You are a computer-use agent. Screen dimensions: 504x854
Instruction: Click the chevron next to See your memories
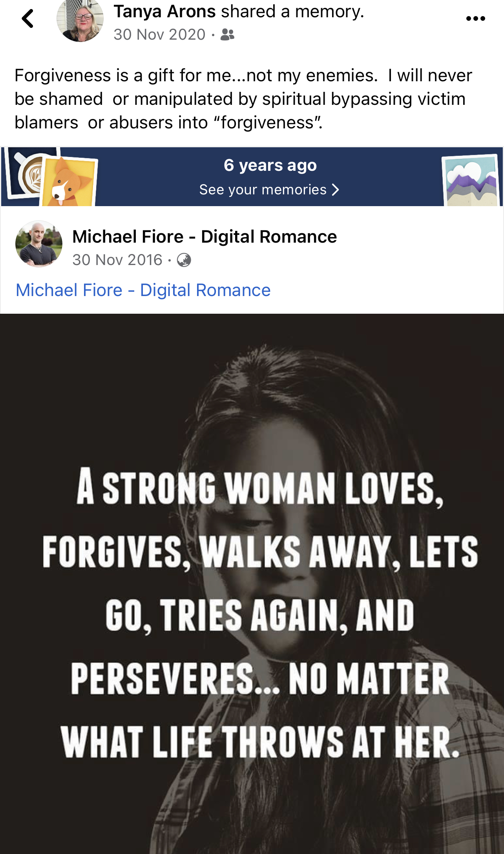(335, 190)
